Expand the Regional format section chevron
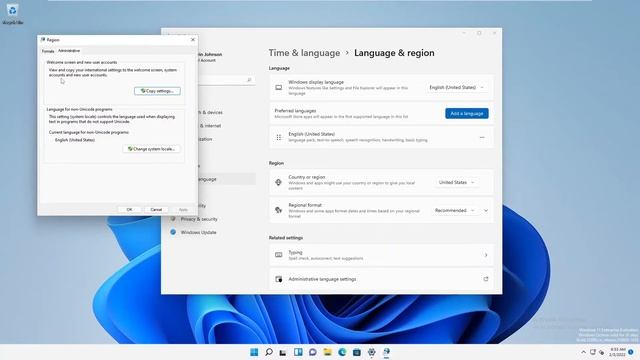 (x=486, y=211)
